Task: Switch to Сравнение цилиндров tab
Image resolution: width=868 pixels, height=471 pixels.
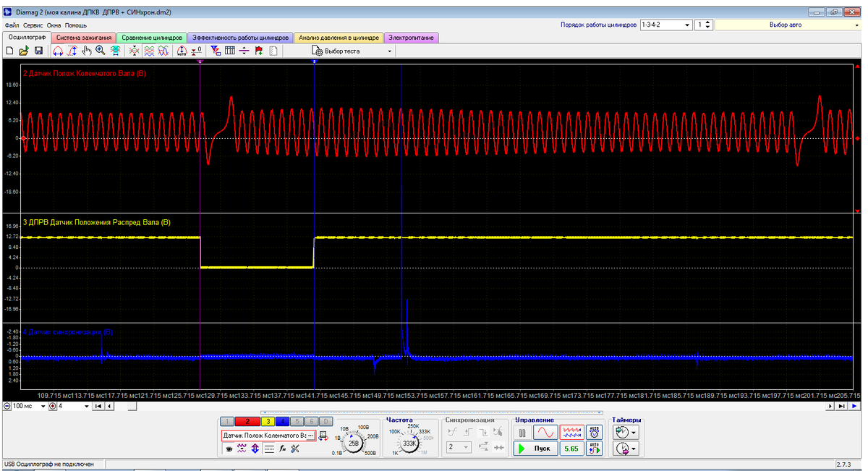Action: point(151,38)
